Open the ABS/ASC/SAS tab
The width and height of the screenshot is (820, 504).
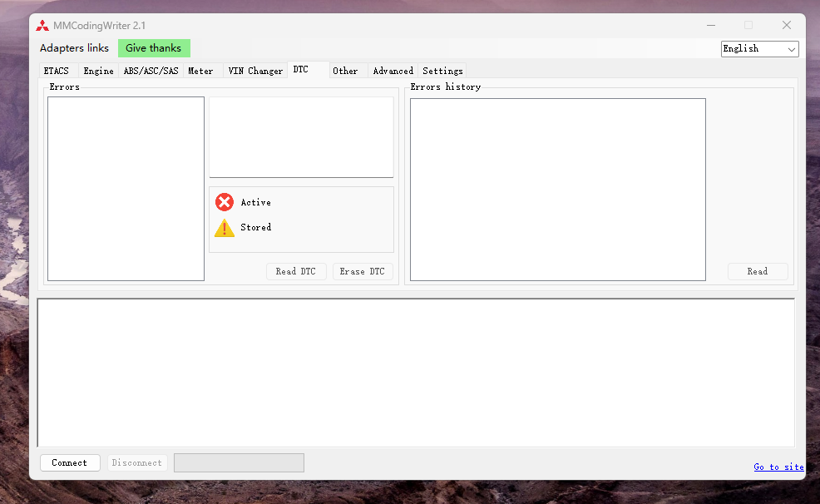(151, 71)
